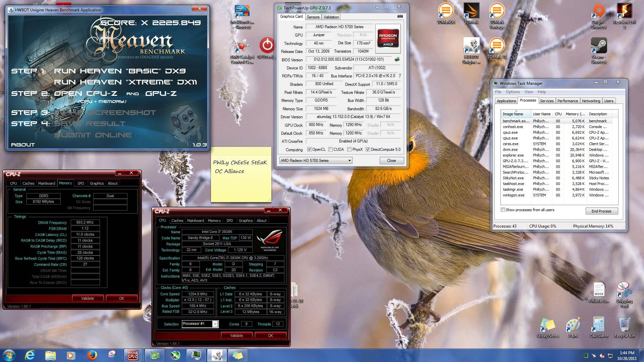The image size is (644, 362).
Task: Click the Philly Cheese Steak sticky note
Action: click(x=241, y=174)
